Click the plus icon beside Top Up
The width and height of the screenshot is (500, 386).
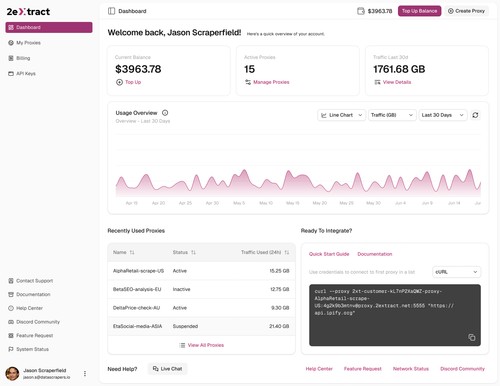coord(119,82)
